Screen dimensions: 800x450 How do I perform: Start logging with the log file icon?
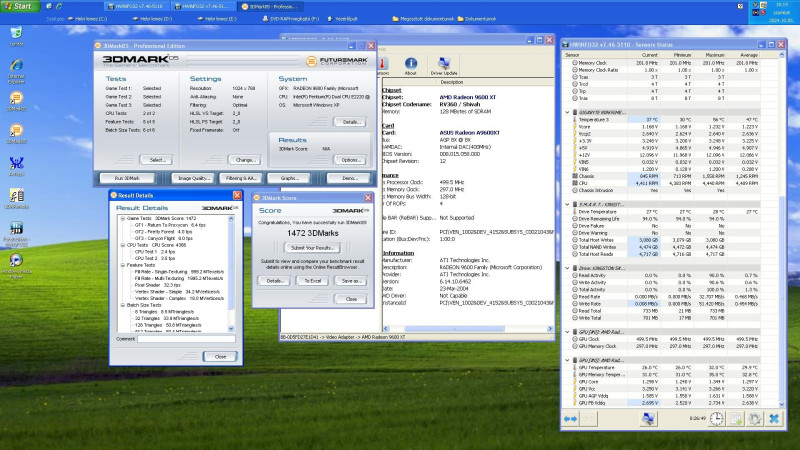coord(736,419)
